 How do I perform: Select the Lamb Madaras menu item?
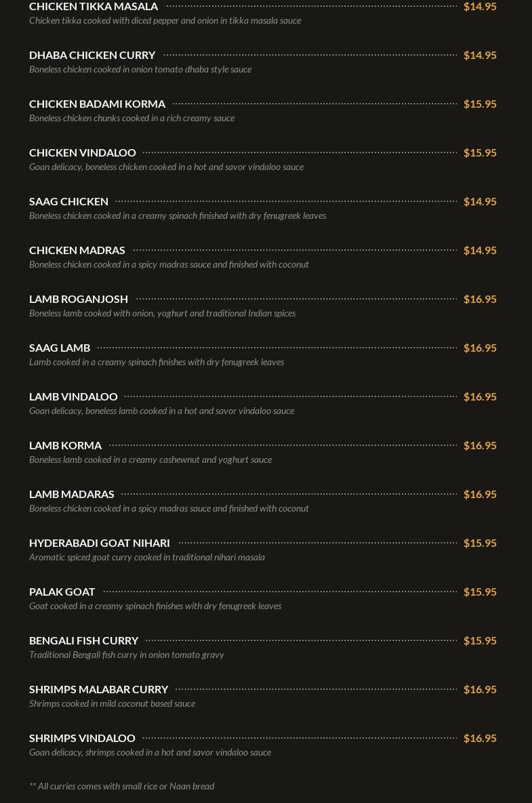71,494
